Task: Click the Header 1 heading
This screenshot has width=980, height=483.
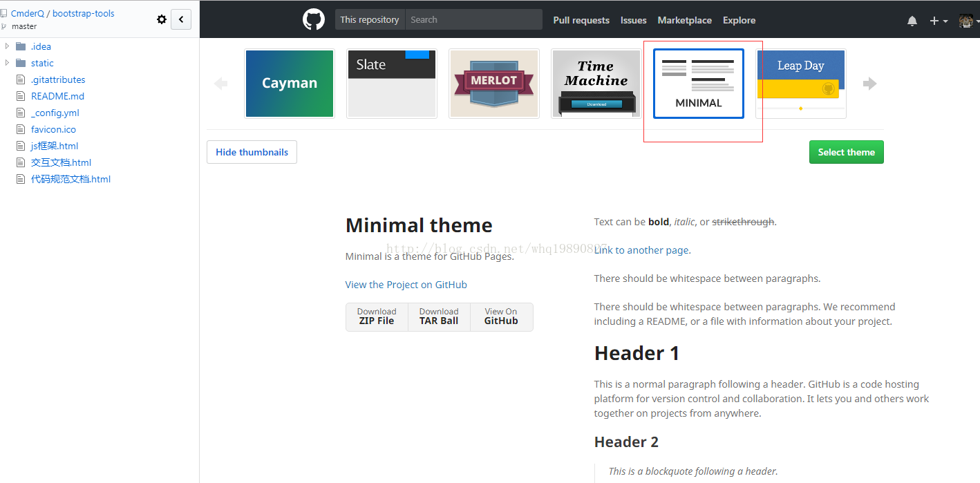Action: (x=637, y=353)
